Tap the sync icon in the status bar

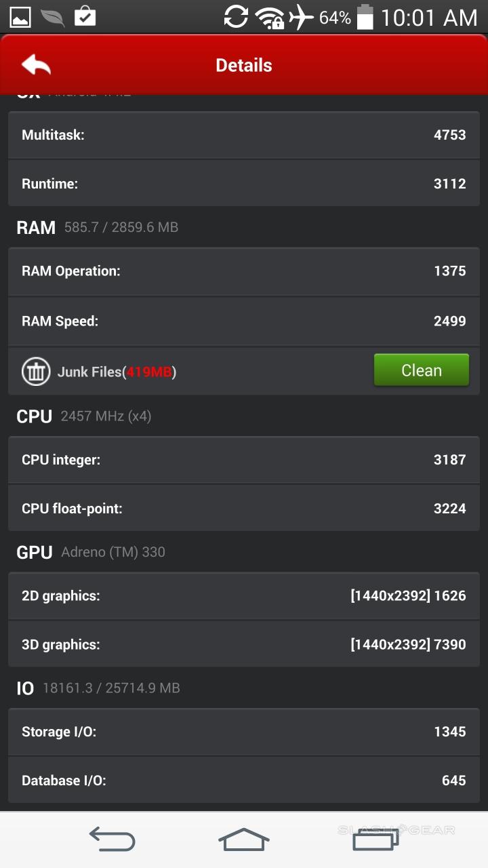(236, 17)
